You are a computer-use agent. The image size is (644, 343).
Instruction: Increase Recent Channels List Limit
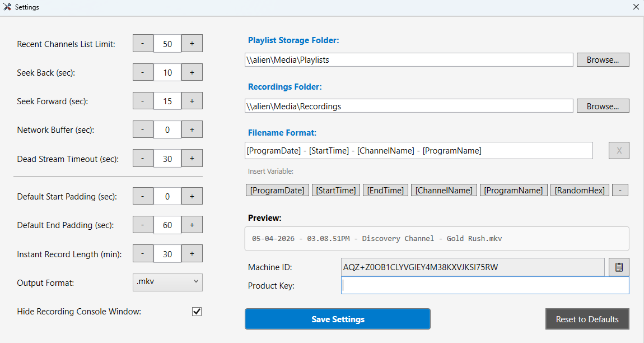click(192, 43)
